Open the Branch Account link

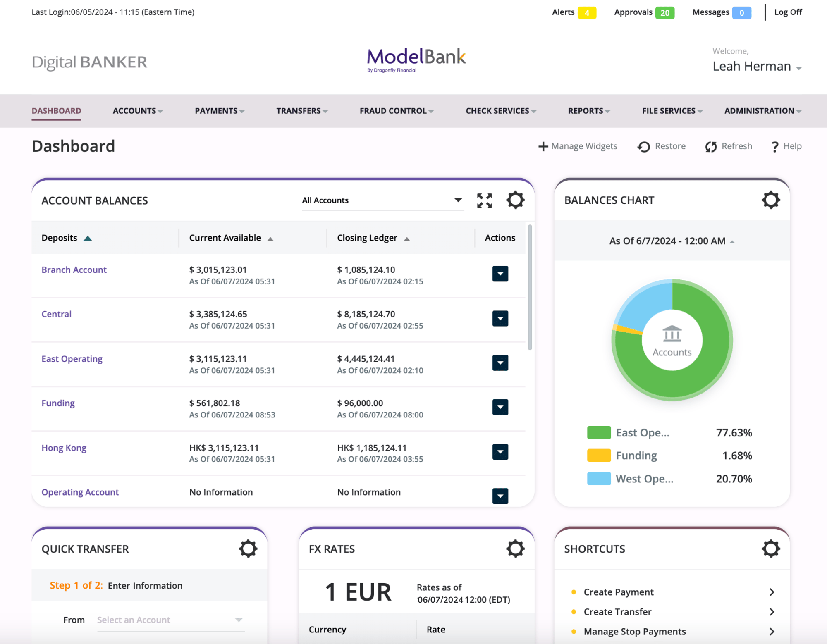[x=74, y=270]
